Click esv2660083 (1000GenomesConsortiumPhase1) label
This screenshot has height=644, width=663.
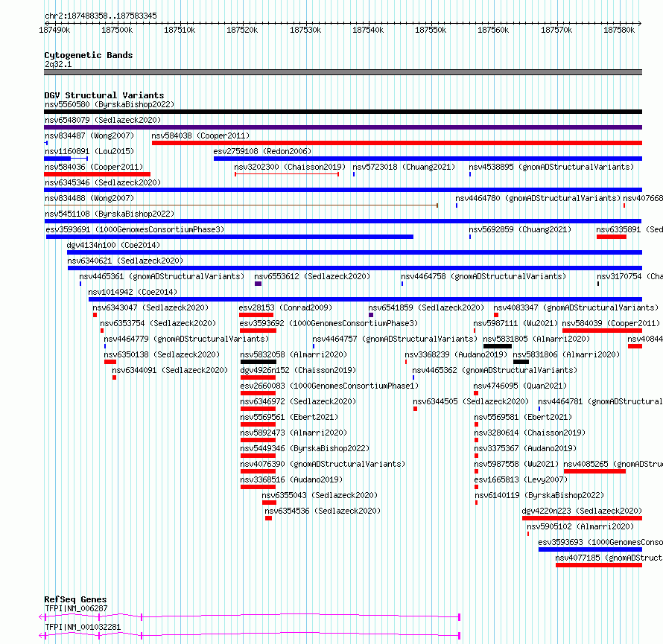[x=329, y=386]
